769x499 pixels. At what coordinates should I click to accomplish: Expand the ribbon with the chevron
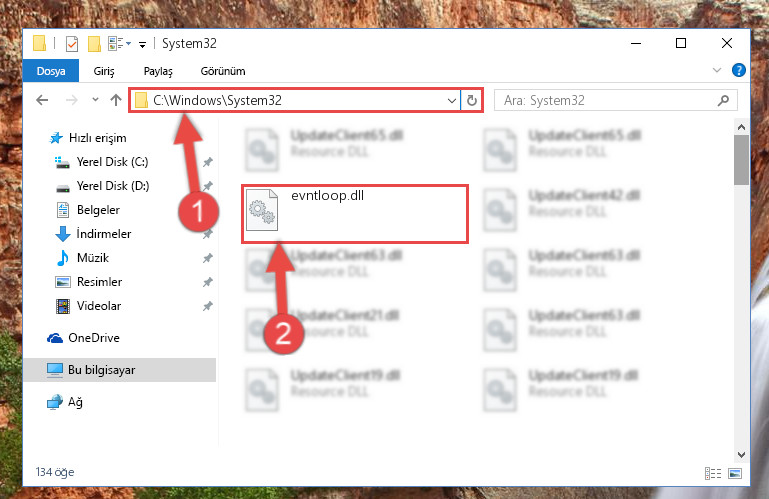(x=717, y=70)
